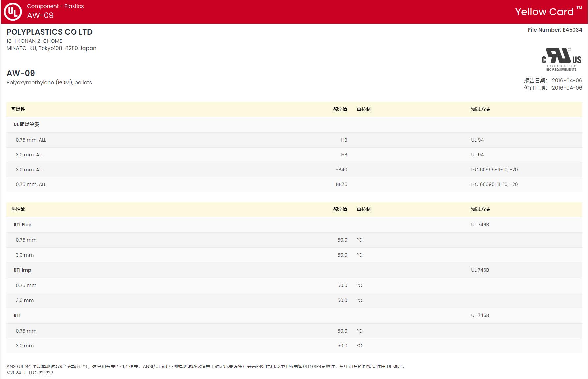Viewport: 588px width, 379px height.
Task: Click the '可燃性' table header
Action: coord(18,109)
